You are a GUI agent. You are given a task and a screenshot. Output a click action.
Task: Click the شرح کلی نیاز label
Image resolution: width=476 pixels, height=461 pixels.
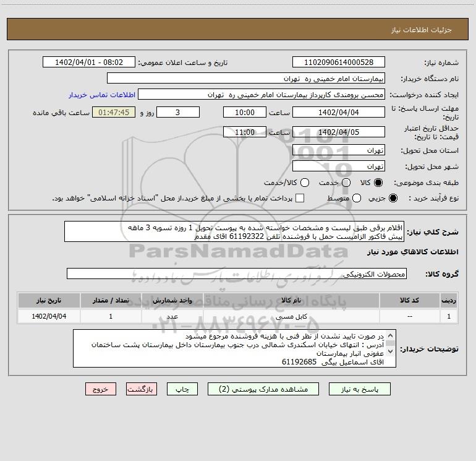click(433, 232)
